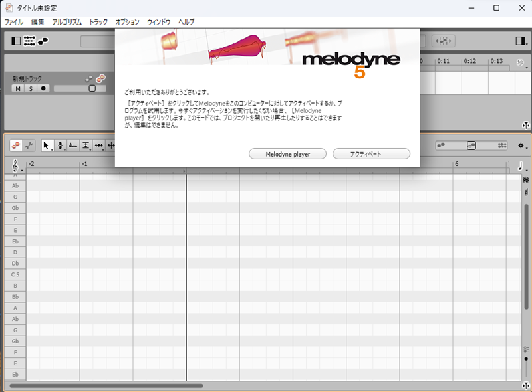Click the horizontal scrollbar at the bottom

pos(106,386)
